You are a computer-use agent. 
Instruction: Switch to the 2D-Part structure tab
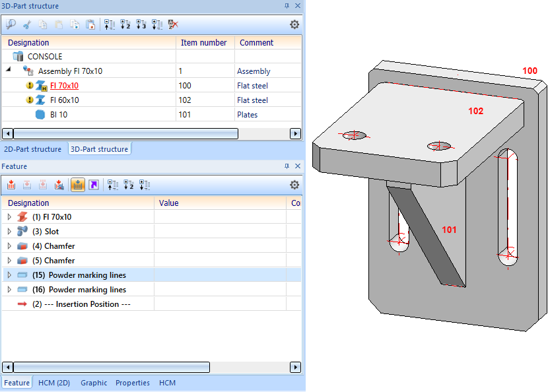(x=32, y=149)
